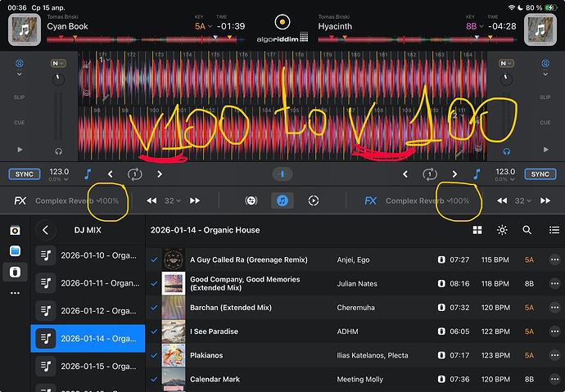
Task: Skip backward 32 beats on left deck
Action: pos(151,201)
